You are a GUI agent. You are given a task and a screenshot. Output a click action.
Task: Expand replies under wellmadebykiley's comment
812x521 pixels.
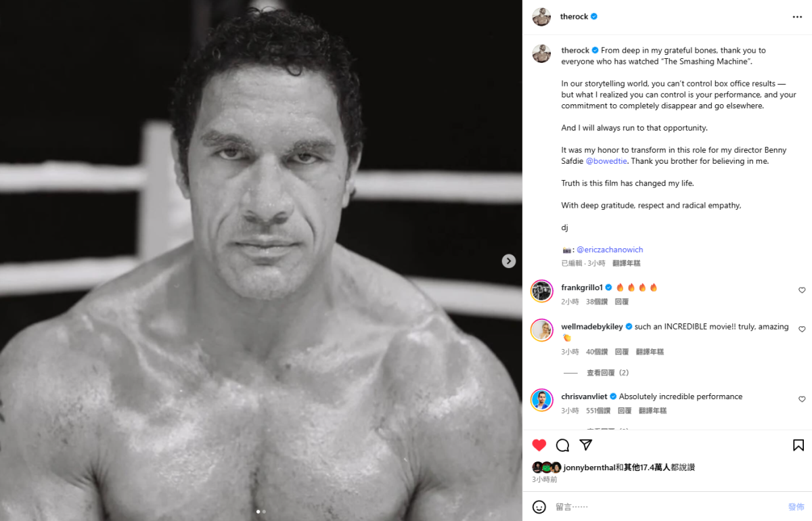pyautogui.click(x=607, y=373)
